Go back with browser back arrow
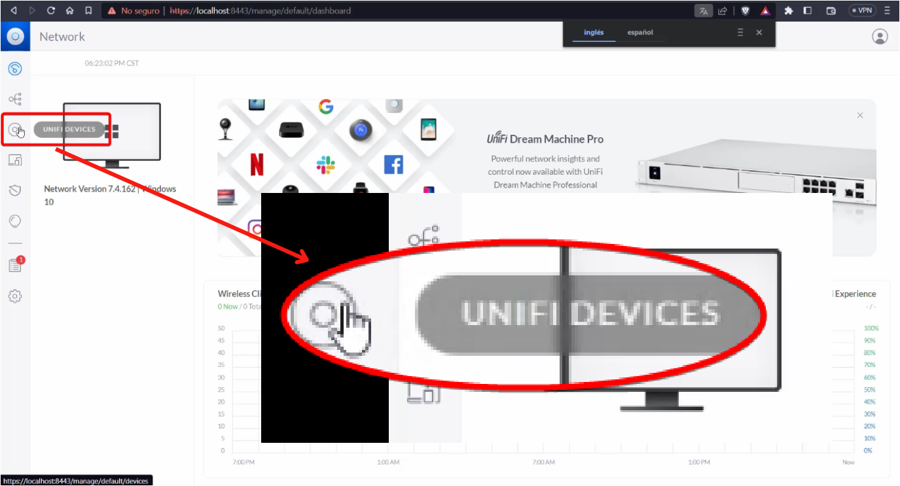 pyautogui.click(x=14, y=10)
